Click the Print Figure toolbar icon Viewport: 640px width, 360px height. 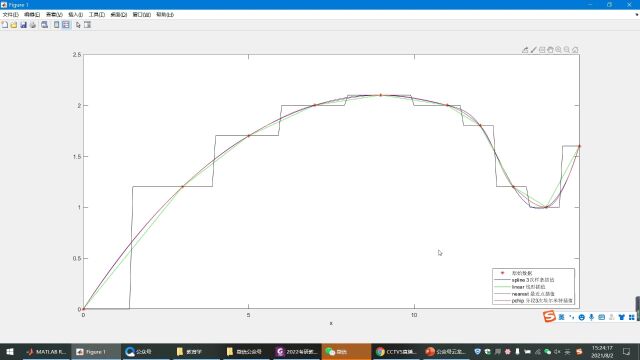click(x=33, y=25)
